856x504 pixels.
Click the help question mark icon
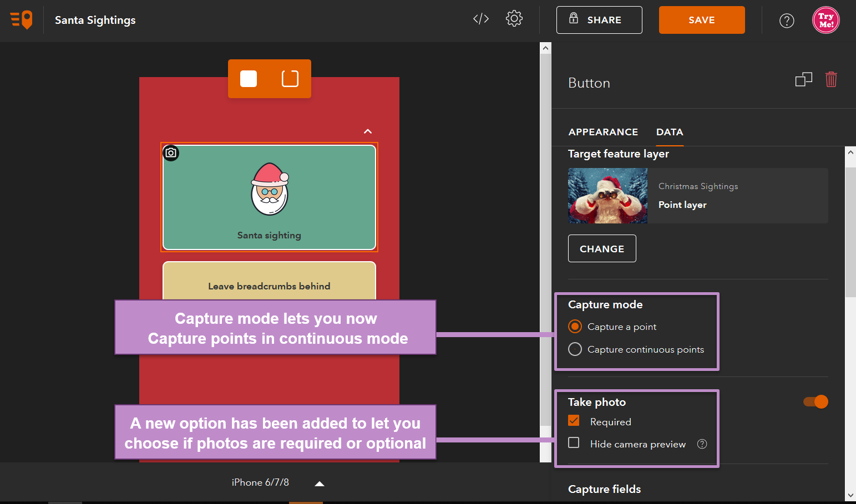click(x=787, y=21)
